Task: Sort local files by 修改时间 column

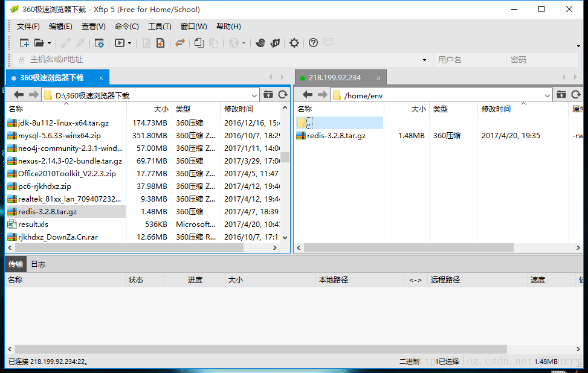Action: click(250, 109)
